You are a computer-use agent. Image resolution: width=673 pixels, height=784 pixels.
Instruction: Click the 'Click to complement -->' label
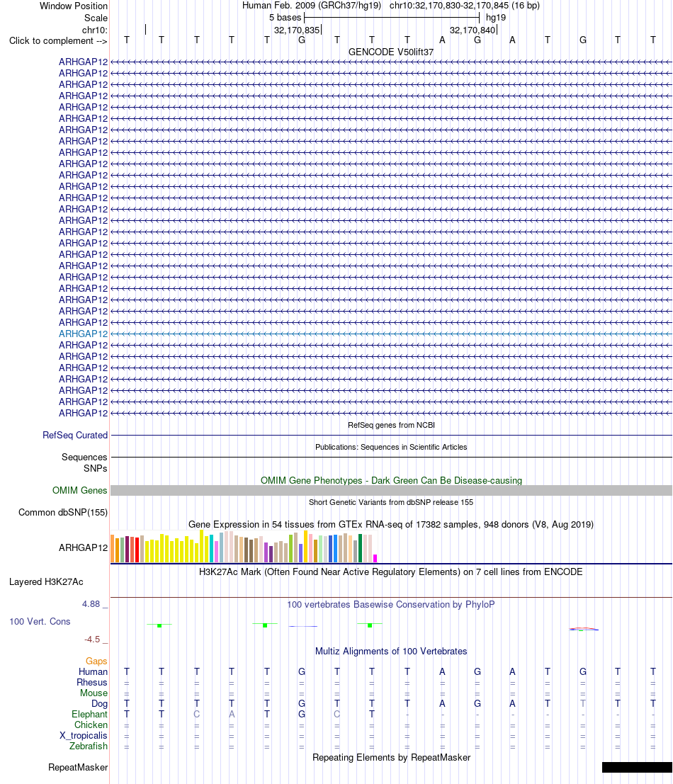(58, 41)
